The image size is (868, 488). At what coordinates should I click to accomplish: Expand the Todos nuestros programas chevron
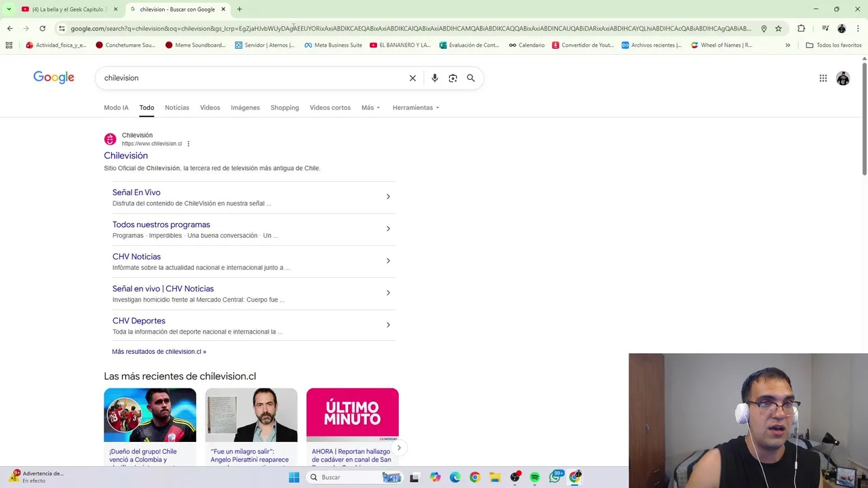(x=388, y=228)
